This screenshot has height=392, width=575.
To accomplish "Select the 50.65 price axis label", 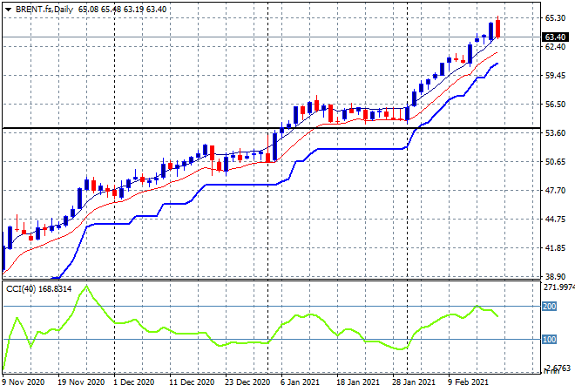I will click(555, 161).
